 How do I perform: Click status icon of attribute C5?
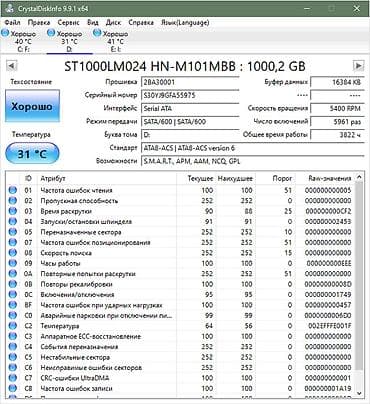(x=12, y=357)
